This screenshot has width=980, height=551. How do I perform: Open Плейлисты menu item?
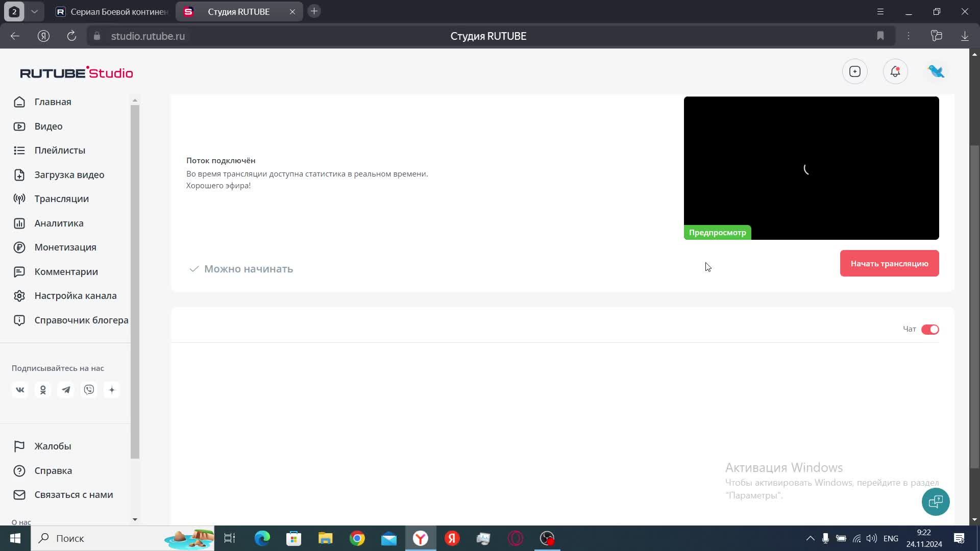coord(60,151)
